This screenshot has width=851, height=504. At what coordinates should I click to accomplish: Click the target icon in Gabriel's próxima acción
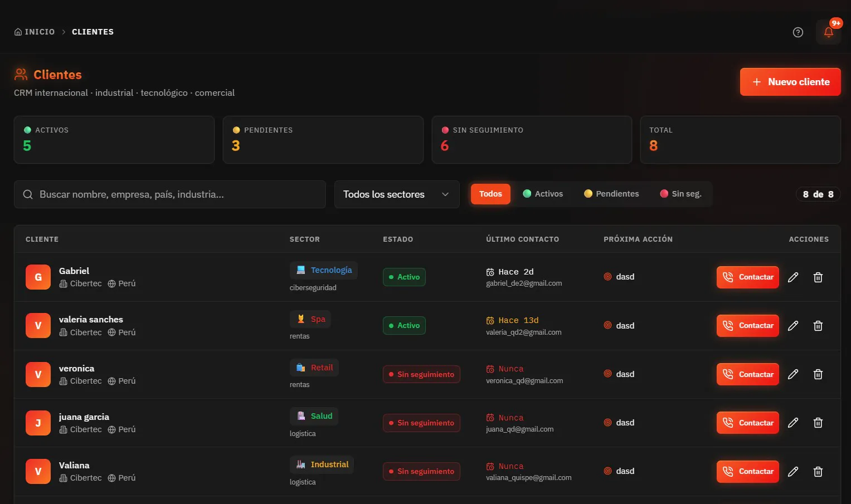608,277
